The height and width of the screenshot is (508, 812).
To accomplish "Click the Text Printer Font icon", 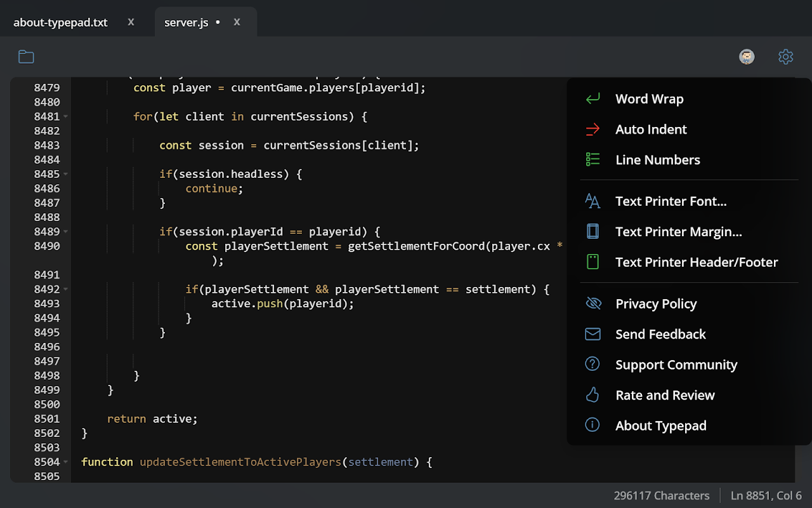I will [x=593, y=201].
